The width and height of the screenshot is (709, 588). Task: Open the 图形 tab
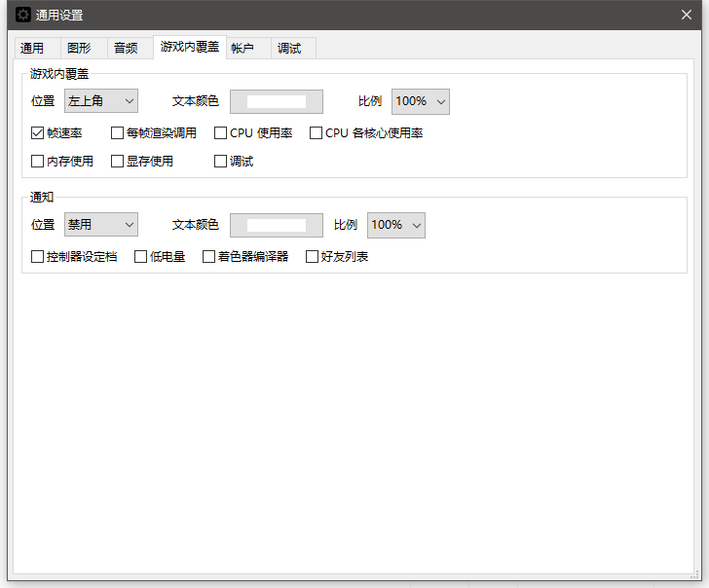(x=79, y=49)
